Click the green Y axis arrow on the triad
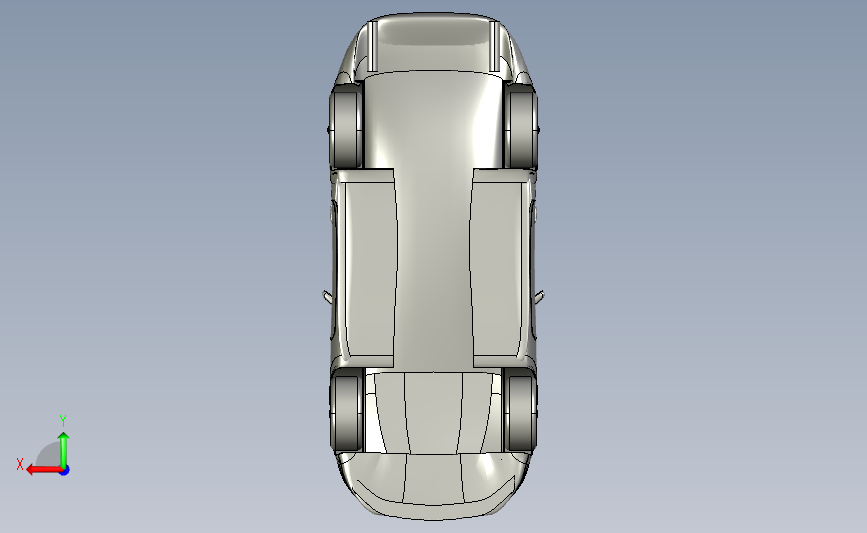 click(x=64, y=450)
